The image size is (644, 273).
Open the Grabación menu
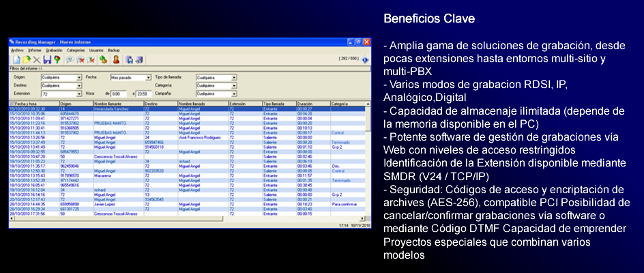pyautogui.click(x=53, y=51)
